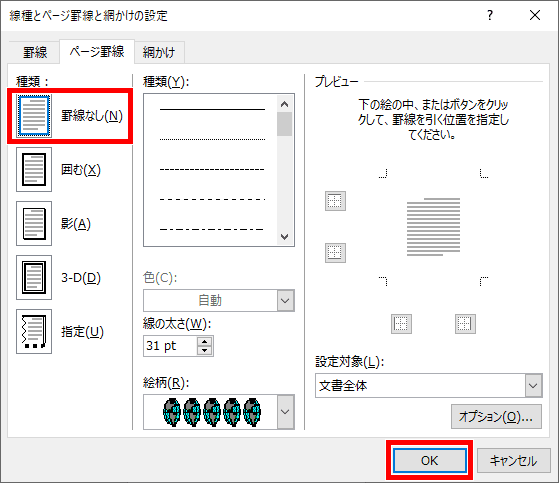Select the long-dash line style
Viewport: 559px width, 483px height.
pos(212,199)
